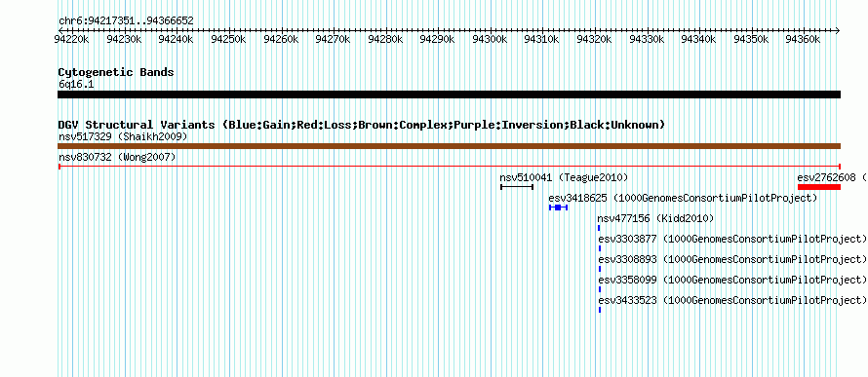Click the 94300k ruler tick label
The width and height of the screenshot is (868, 377).
490,39
